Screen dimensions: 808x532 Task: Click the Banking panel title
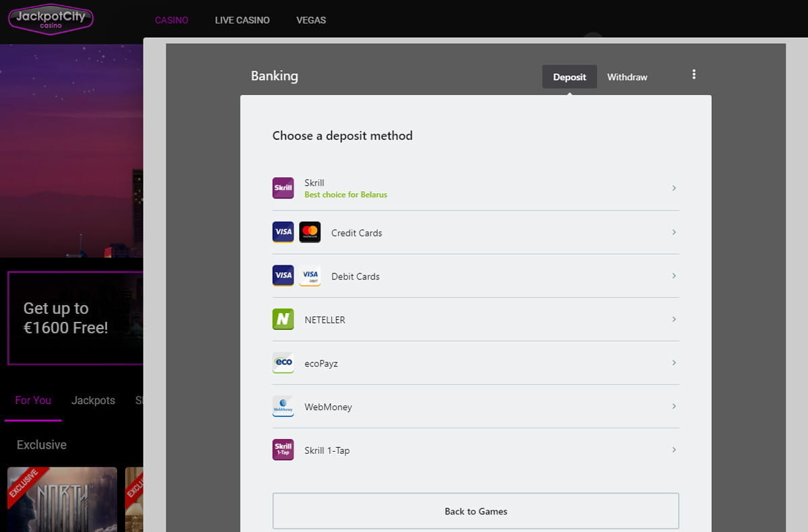tap(274, 75)
